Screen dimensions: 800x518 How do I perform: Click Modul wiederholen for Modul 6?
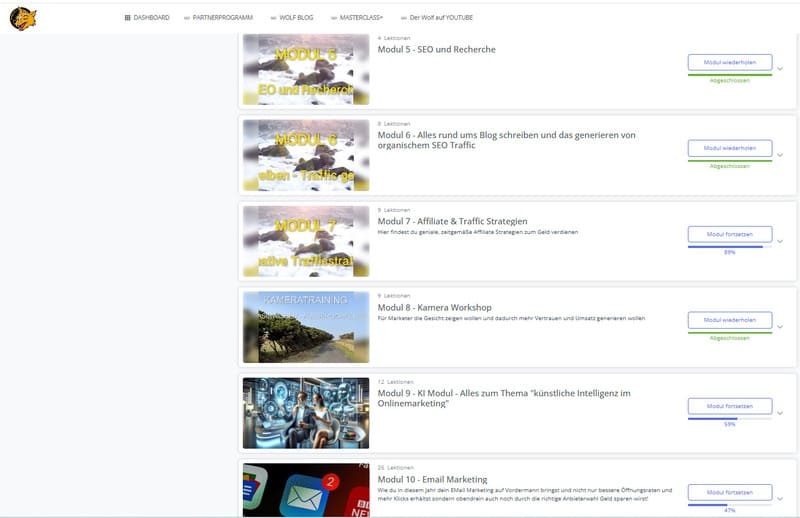[730, 148]
